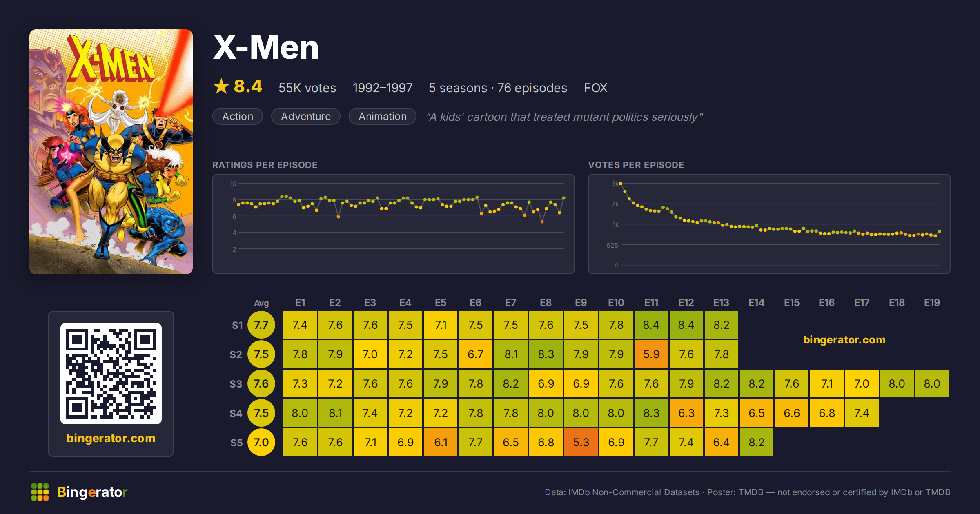Click the gold star rating icon
This screenshot has width=980, height=514.
(x=221, y=86)
